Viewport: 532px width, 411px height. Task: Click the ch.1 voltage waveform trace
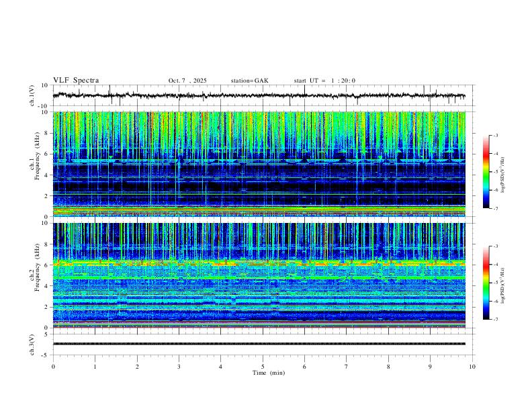point(259,95)
